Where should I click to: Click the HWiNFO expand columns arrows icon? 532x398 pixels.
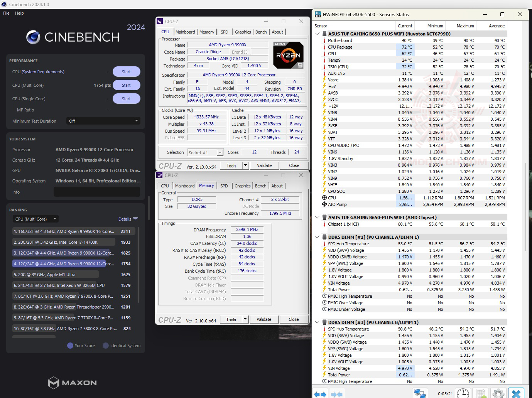click(320, 394)
